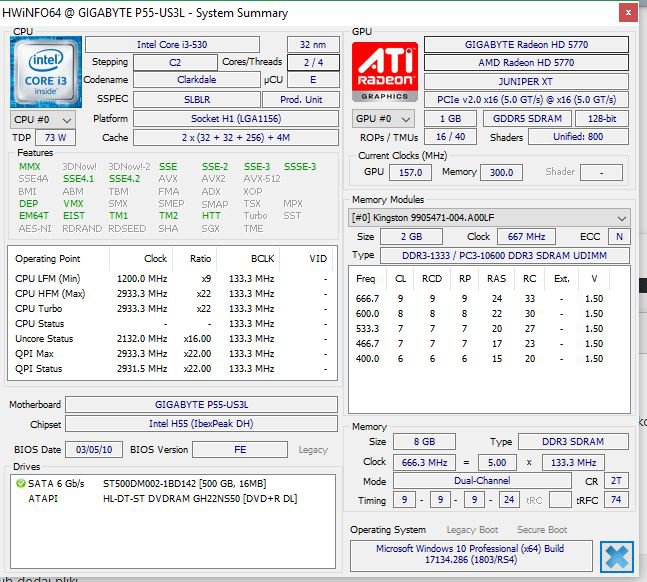Click the GIGABYTE P55-US3L motherboard field
The image size is (647, 582).
[201, 405]
